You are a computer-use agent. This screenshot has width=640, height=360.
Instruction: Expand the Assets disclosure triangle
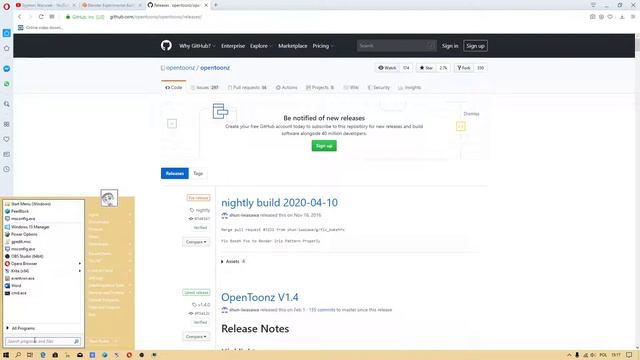(x=222, y=261)
